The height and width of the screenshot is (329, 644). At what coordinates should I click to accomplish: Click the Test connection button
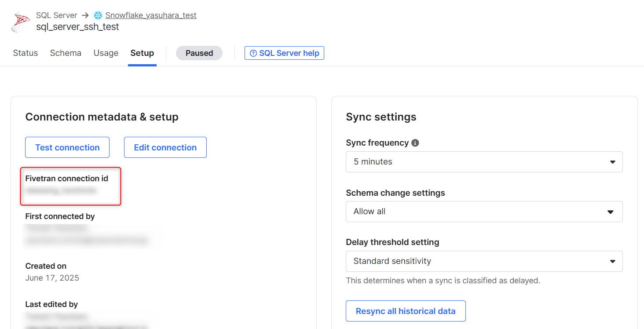(67, 147)
